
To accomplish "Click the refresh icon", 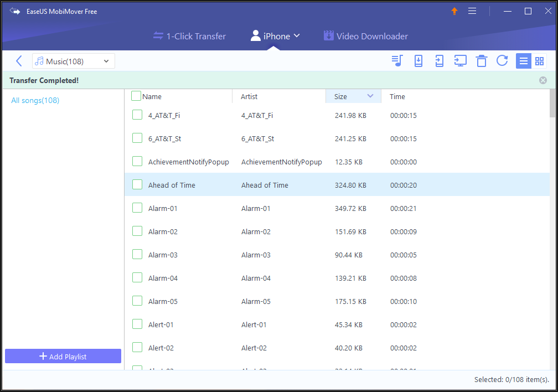I will point(502,61).
